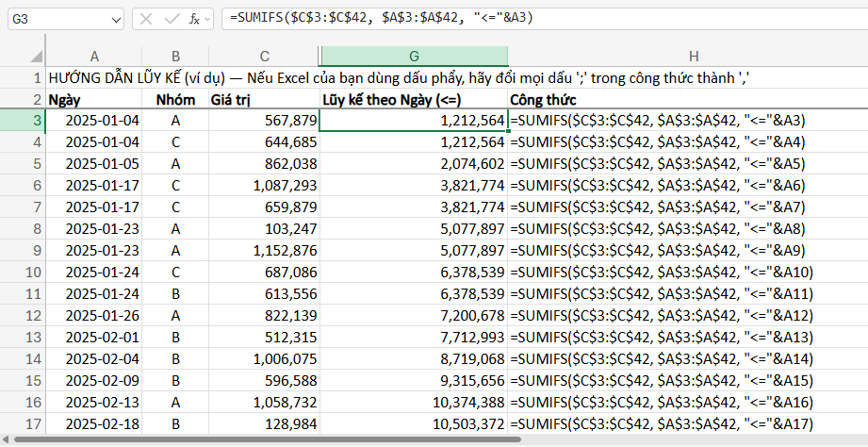The width and height of the screenshot is (868, 447).
Task: Select value cell 644,685
Action: coord(264,142)
